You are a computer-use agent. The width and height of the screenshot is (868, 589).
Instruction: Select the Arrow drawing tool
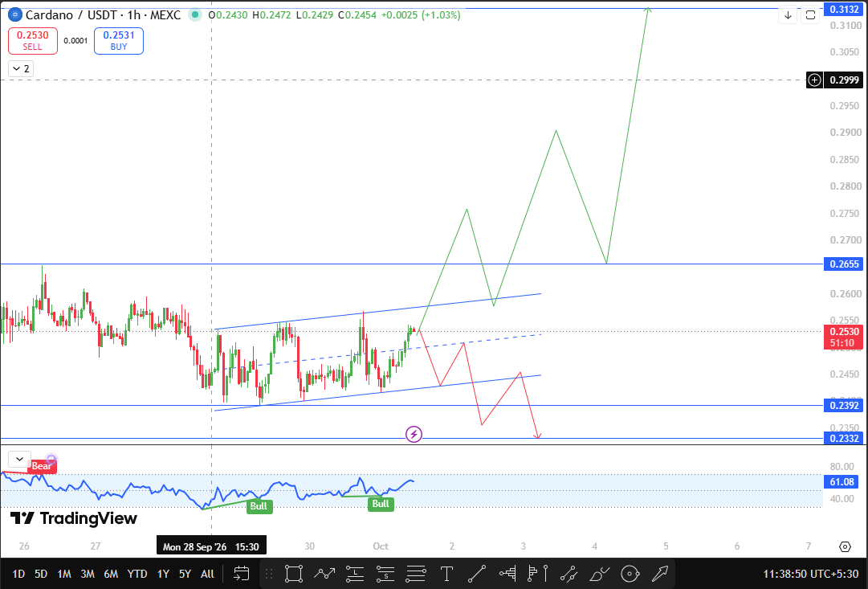tap(660, 574)
